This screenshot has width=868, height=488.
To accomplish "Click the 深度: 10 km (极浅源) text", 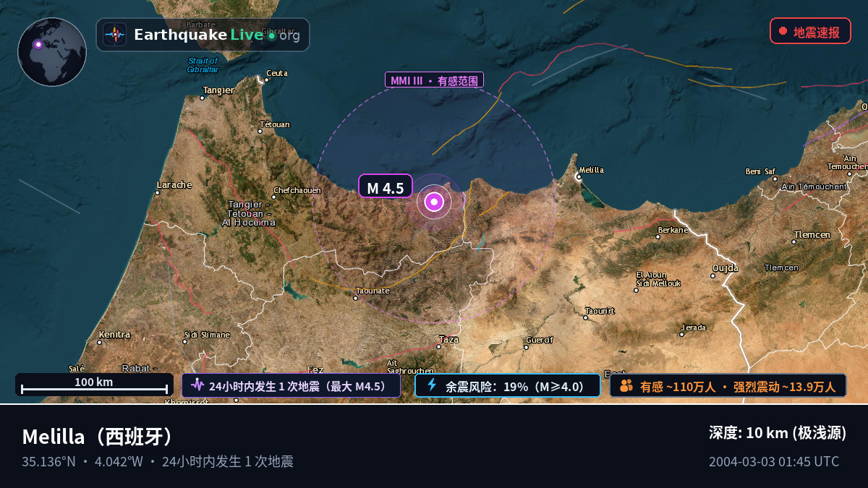I will pos(778,433).
